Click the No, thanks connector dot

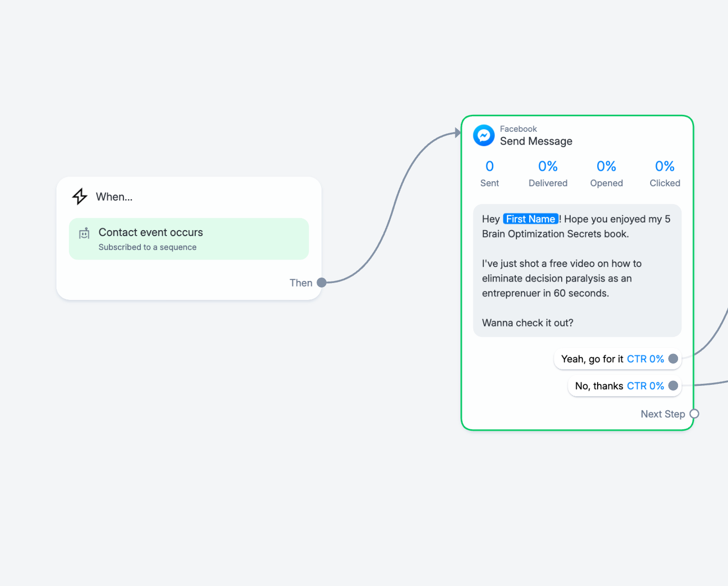[673, 386]
